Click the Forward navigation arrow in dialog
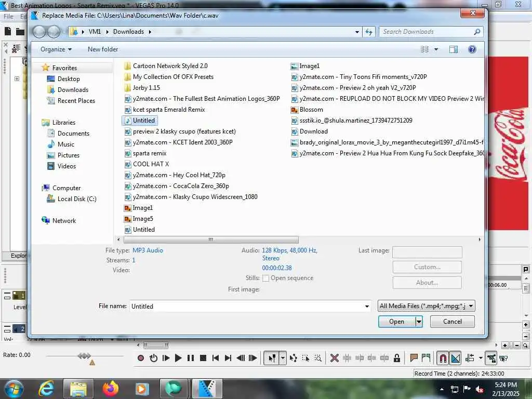This screenshot has height=399, width=532. pos(54,32)
